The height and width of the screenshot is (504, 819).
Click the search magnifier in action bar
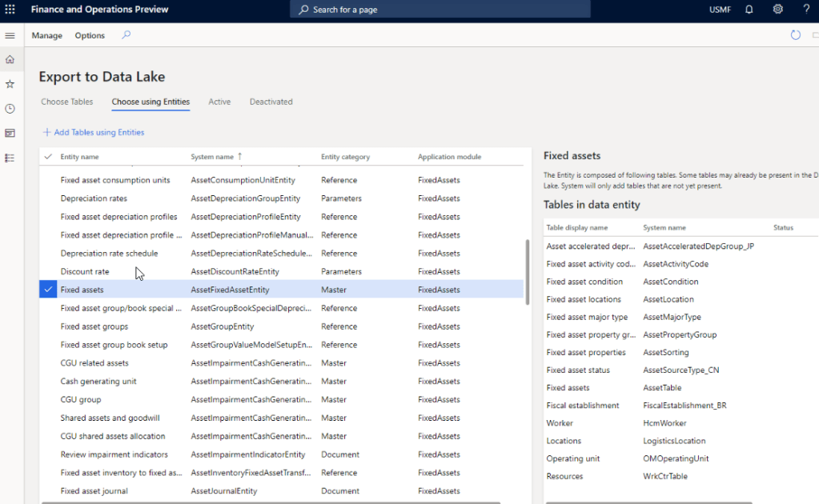coord(126,35)
